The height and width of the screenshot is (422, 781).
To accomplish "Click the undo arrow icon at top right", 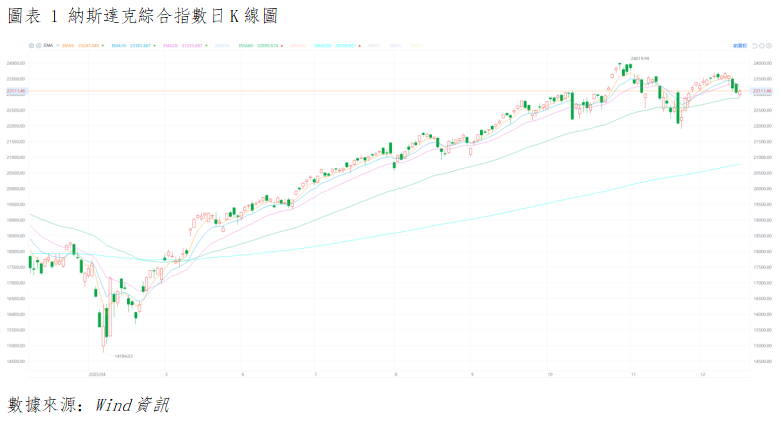I will coord(754,45).
